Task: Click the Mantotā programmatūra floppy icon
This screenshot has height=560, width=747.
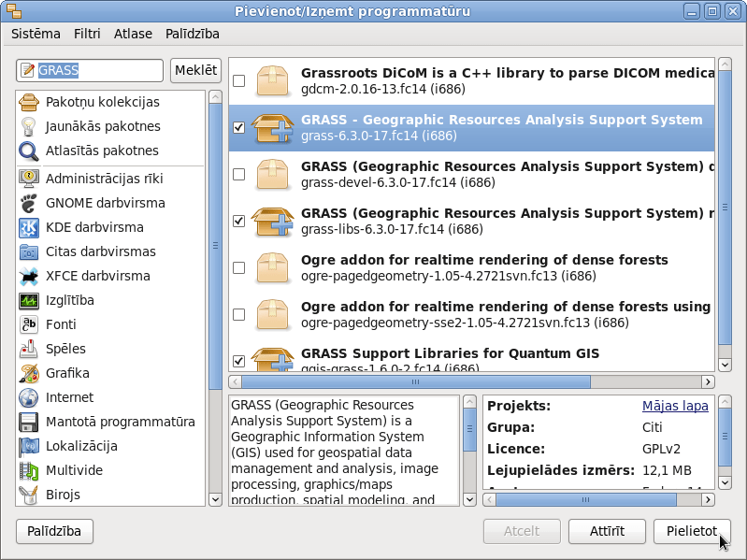Action: click(29, 422)
